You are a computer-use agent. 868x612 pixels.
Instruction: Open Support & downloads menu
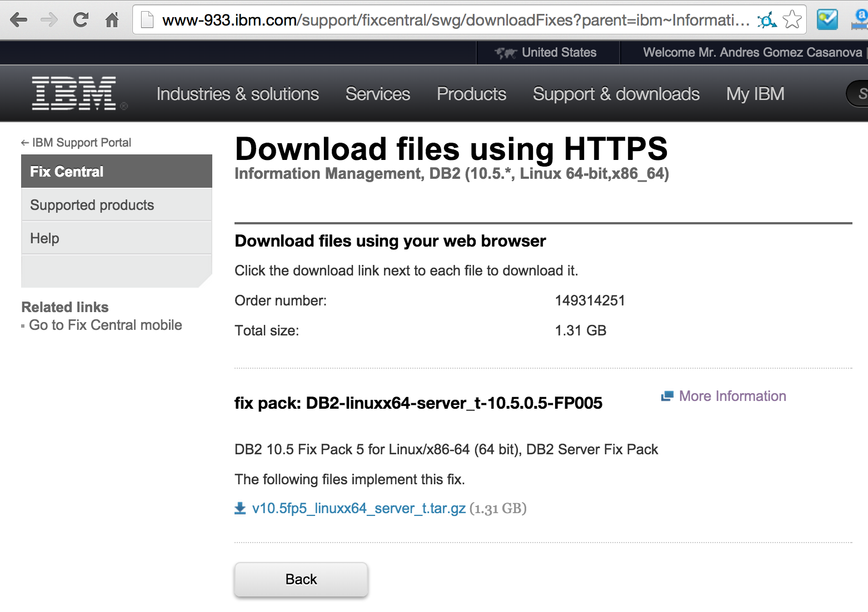(616, 94)
